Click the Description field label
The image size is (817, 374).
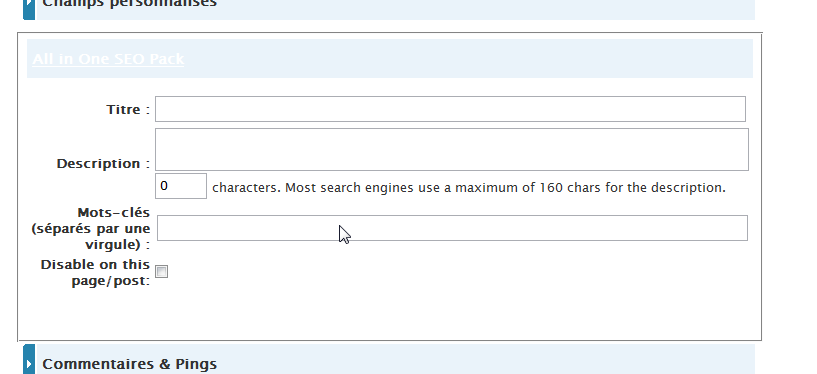point(103,164)
